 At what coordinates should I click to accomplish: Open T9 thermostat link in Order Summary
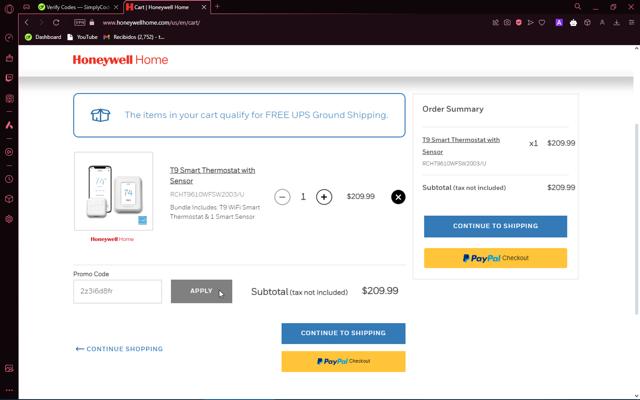pyautogui.click(x=461, y=145)
